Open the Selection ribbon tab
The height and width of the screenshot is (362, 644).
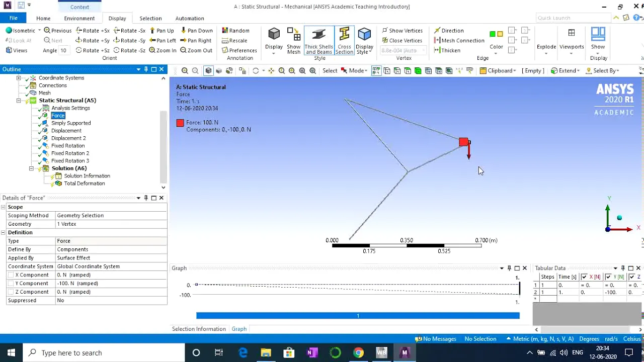[x=150, y=18]
